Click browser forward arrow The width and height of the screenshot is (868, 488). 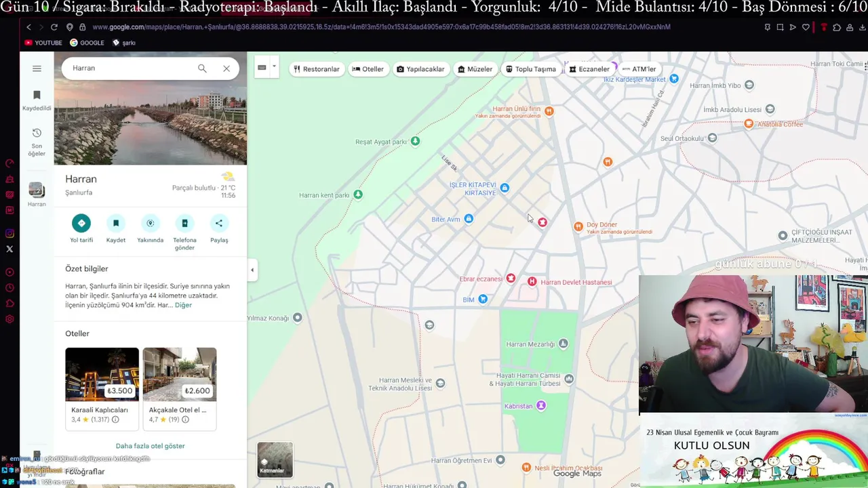[41, 27]
